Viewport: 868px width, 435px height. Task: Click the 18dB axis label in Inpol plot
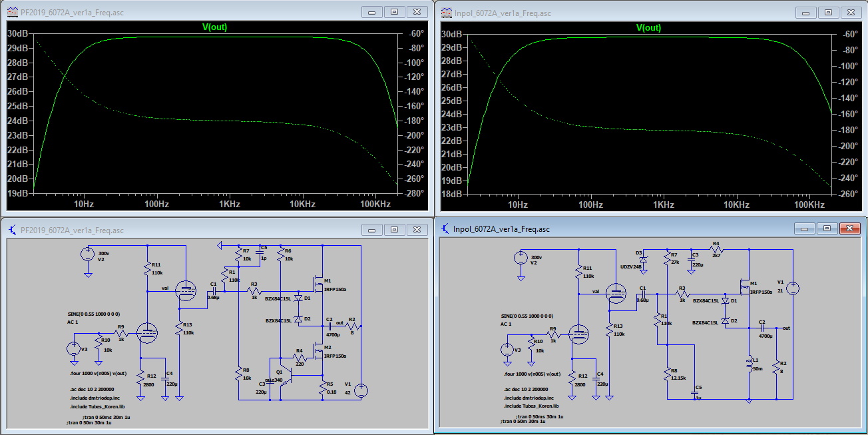pyautogui.click(x=451, y=194)
